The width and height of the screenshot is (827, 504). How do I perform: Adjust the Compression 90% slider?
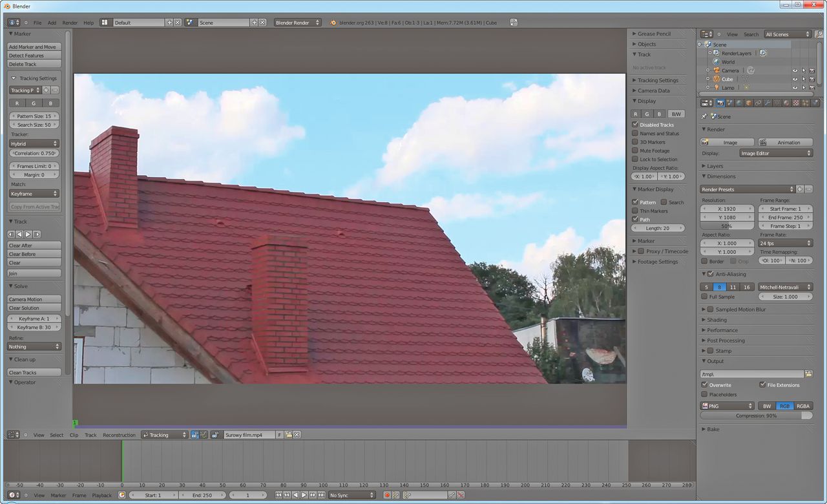pos(757,415)
